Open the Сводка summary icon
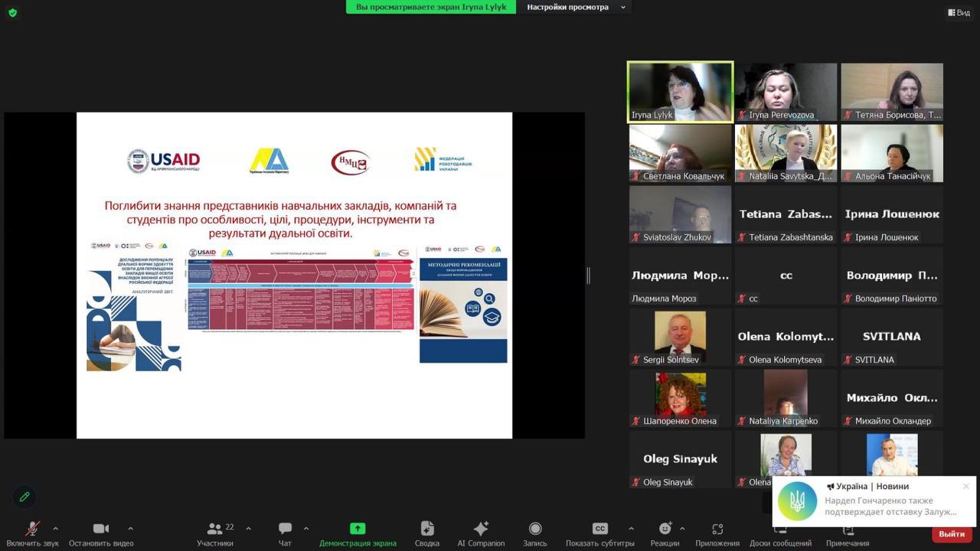Image resolution: width=980 pixels, height=551 pixels. (427, 530)
